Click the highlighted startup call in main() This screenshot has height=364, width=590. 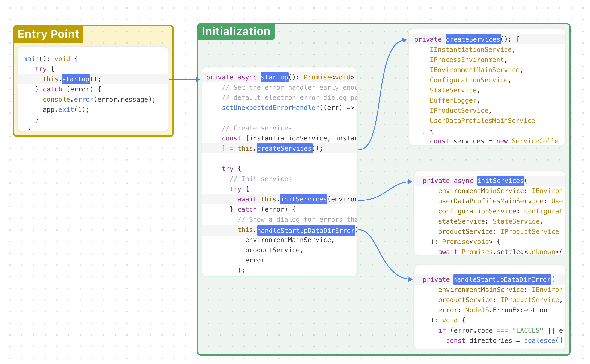[75, 79]
